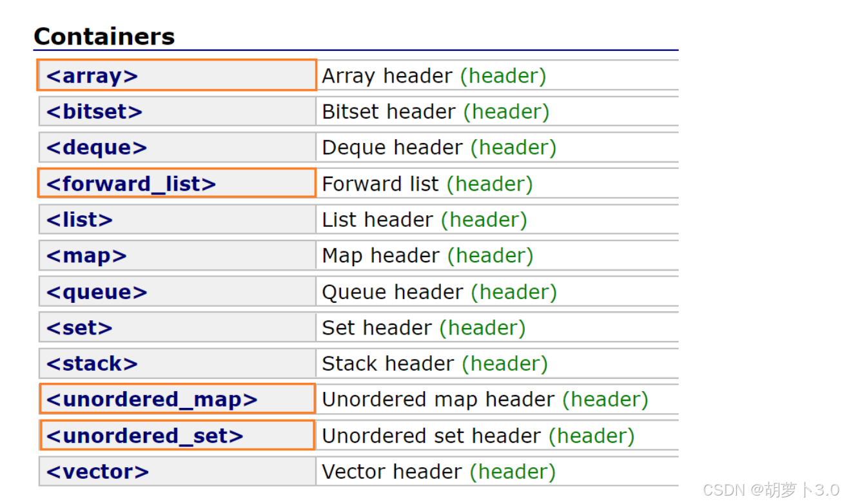
Task: Click the <deque> link
Action: point(97,148)
